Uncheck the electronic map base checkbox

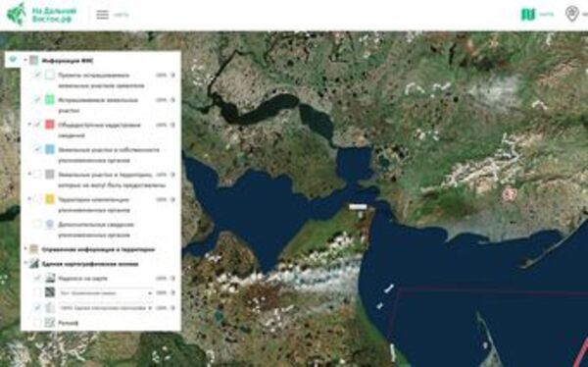37,308
